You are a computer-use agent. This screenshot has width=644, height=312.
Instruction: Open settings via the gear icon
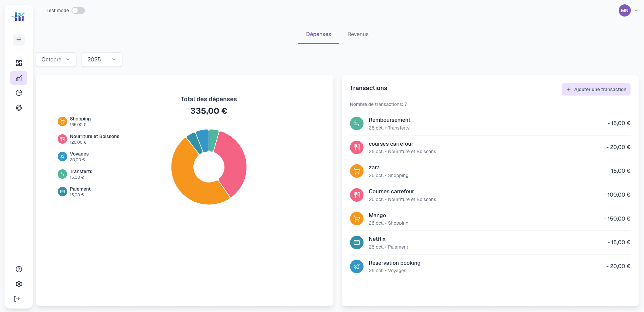[19, 284]
